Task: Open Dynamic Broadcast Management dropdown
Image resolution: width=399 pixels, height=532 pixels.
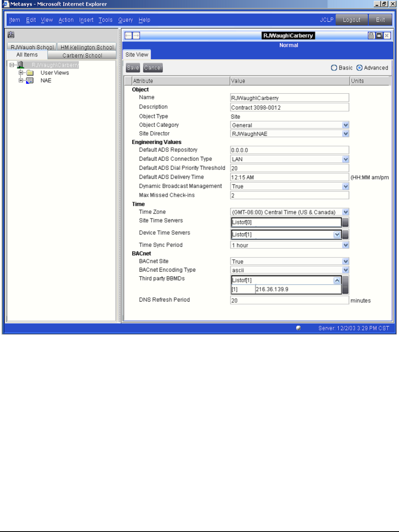Action: coord(346,187)
